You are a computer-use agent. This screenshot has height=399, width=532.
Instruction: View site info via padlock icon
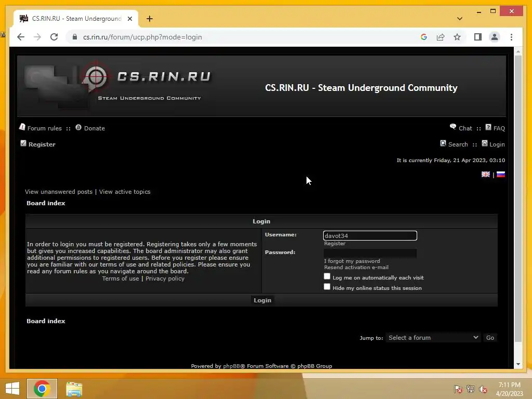[x=75, y=37]
